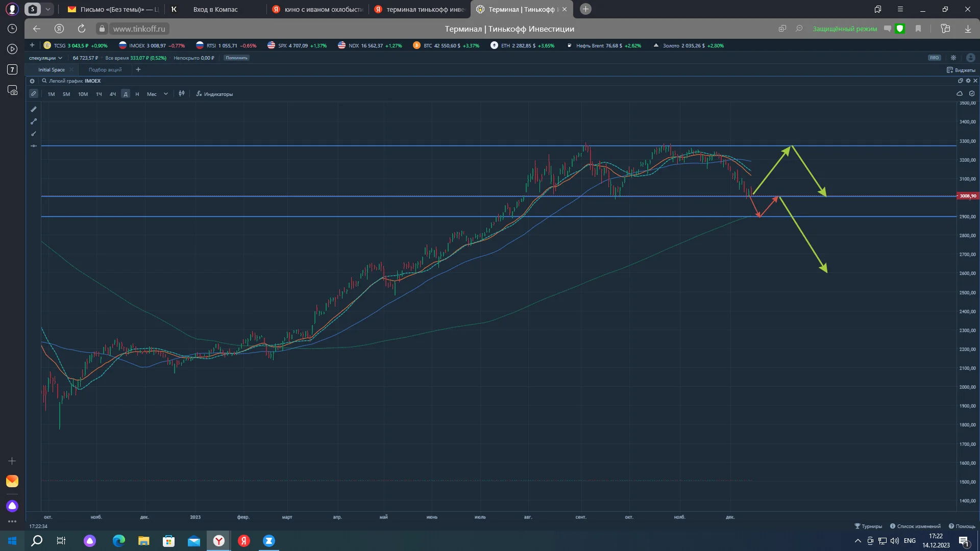Screen dimensions: 980x551
Task: Select the Мес monthly timeframe
Action: click(x=152, y=94)
